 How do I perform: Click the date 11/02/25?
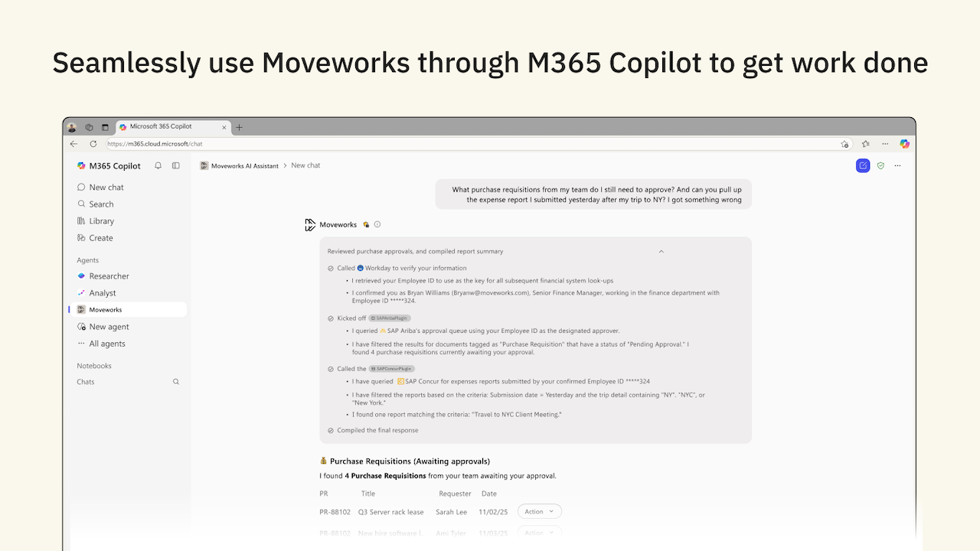(x=493, y=512)
